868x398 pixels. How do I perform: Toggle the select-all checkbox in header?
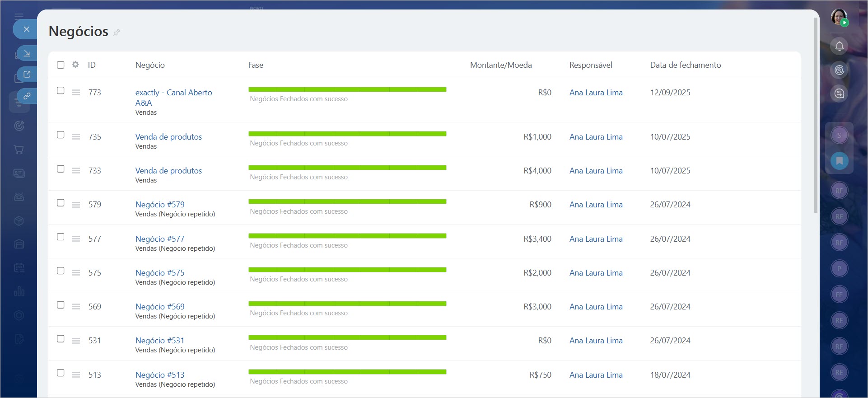click(x=61, y=65)
